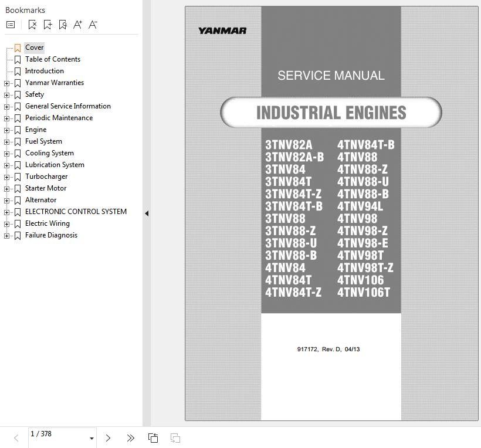
Task: Click the bookmark icon beside Engine
Action: point(18,130)
